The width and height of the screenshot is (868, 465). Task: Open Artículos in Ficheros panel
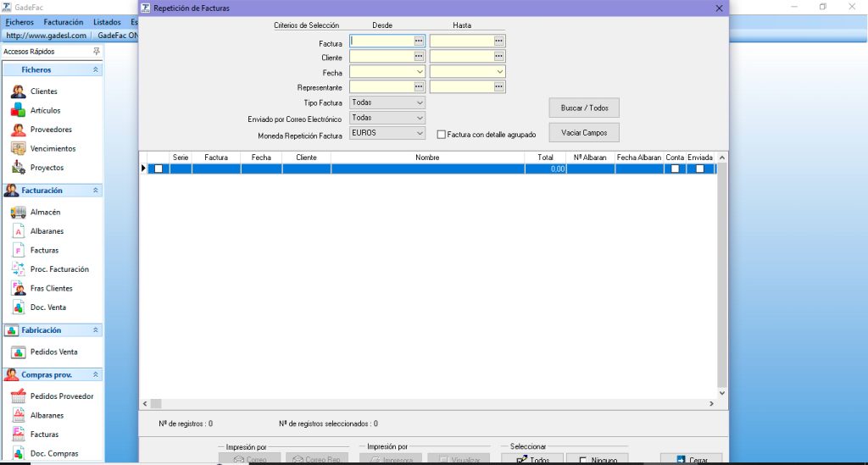[x=45, y=110]
